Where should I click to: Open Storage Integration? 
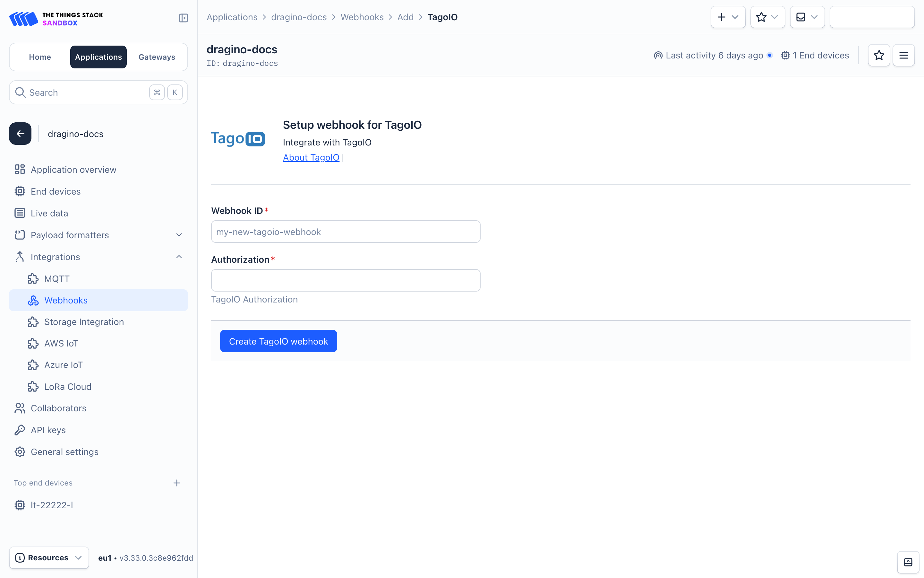pos(98,322)
